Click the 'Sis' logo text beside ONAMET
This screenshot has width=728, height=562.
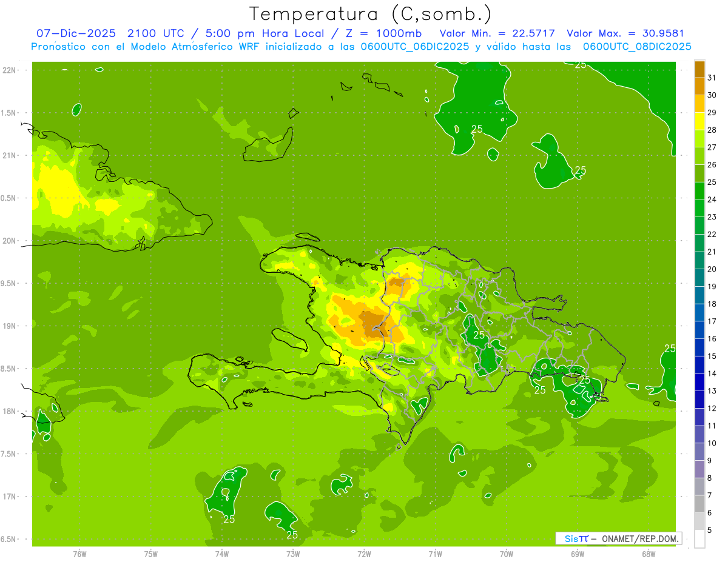pos(571,538)
